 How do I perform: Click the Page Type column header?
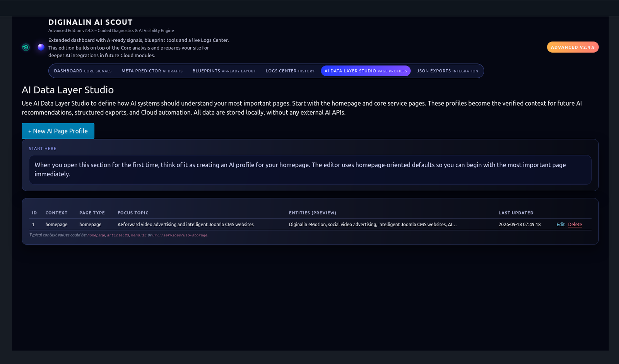(92, 213)
